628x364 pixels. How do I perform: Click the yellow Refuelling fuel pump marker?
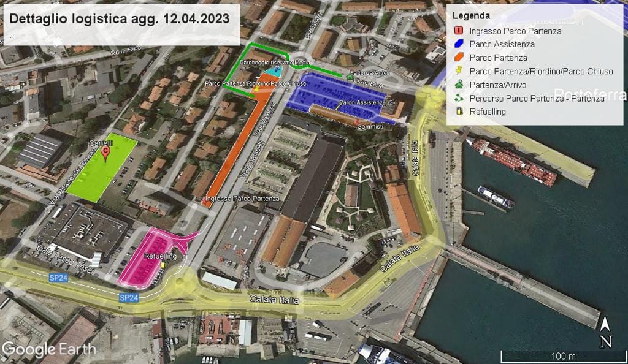pyautogui.click(x=163, y=264)
